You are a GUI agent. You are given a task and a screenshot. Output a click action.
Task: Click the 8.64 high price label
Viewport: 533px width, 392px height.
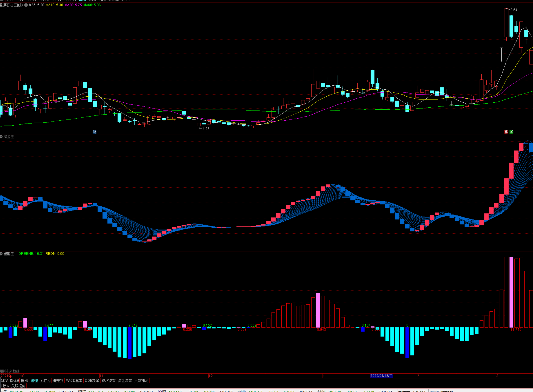[513, 10]
